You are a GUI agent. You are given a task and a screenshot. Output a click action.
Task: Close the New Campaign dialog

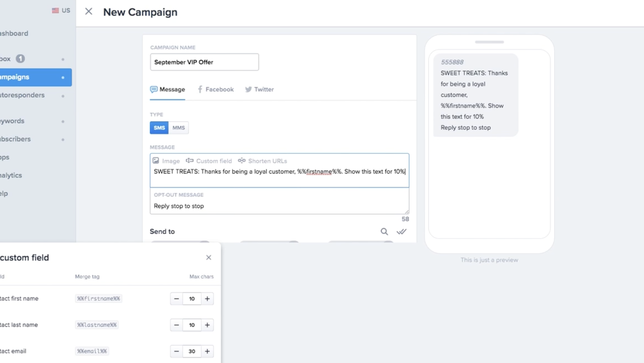pos(89,12)
